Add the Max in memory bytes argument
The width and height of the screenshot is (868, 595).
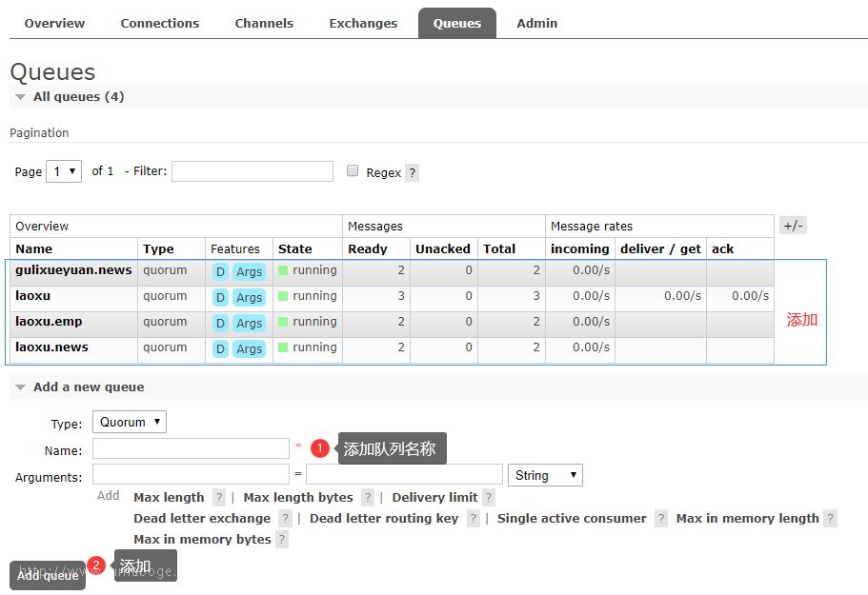202,540
